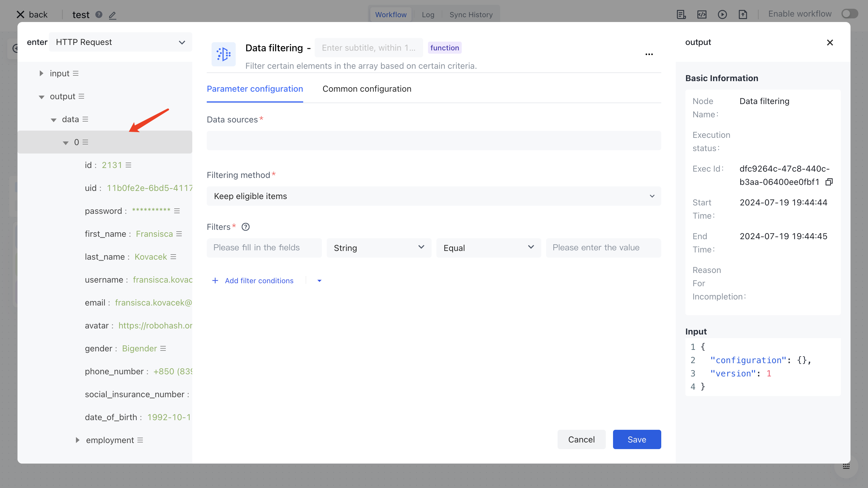Click the Filters help question icon

(246, 227)
